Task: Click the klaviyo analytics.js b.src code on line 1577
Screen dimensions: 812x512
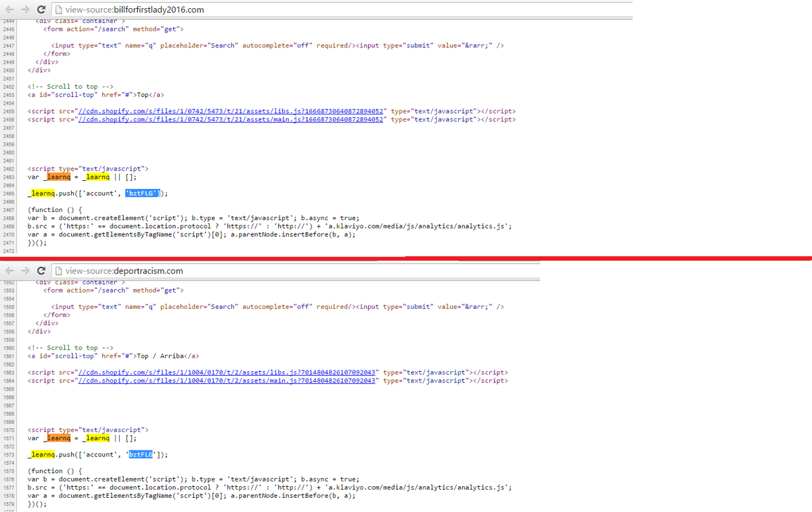Action: tap(269, 488)
